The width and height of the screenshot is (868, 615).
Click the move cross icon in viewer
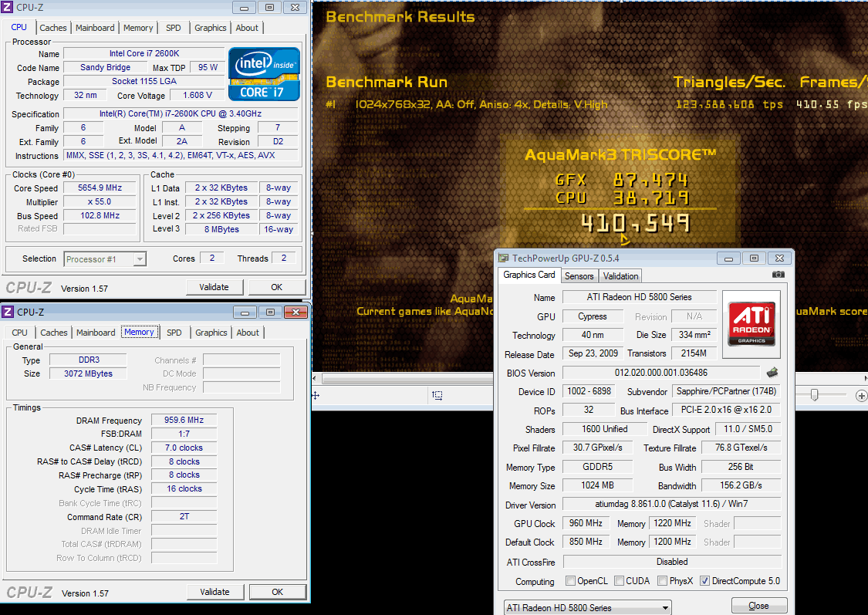[316, 395]
